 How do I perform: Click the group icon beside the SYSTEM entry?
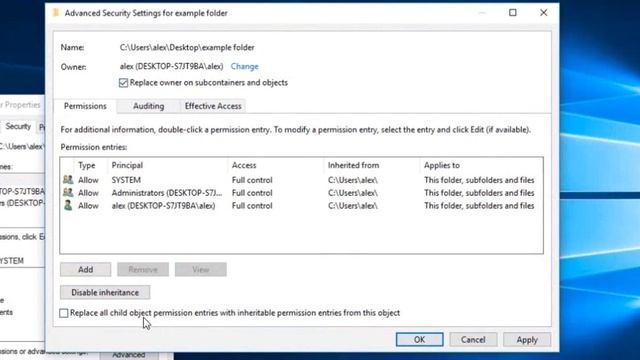(x=68, y=180)
